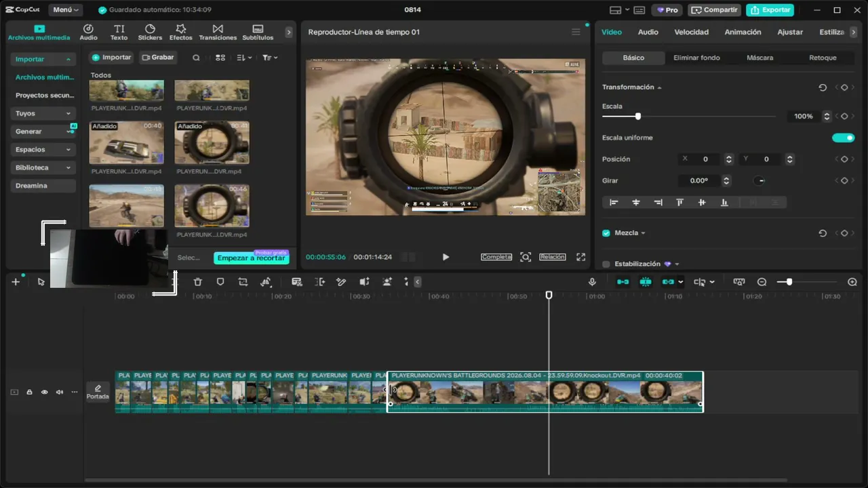Select the pointer tool in timeline toolbar
The height and width of the screenshot is (488, 868).
click(x=41, y=282)
